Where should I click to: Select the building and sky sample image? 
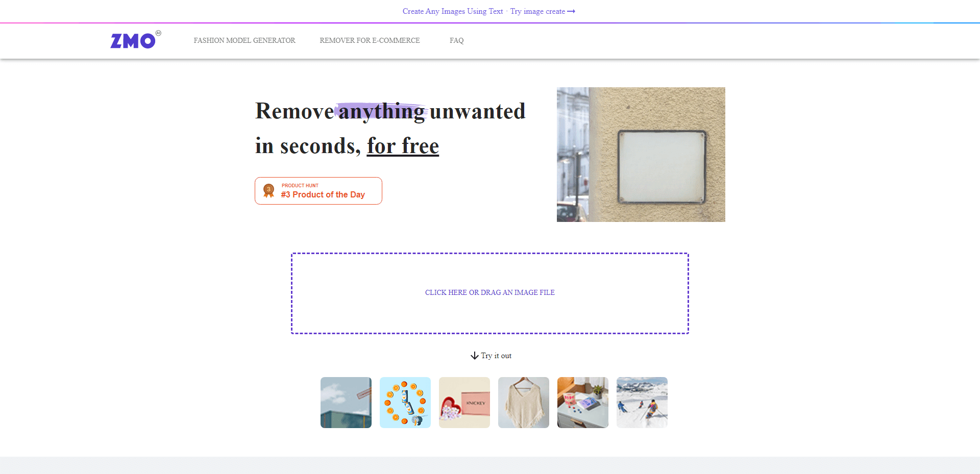pyautogui.click(x=346, y=403)
